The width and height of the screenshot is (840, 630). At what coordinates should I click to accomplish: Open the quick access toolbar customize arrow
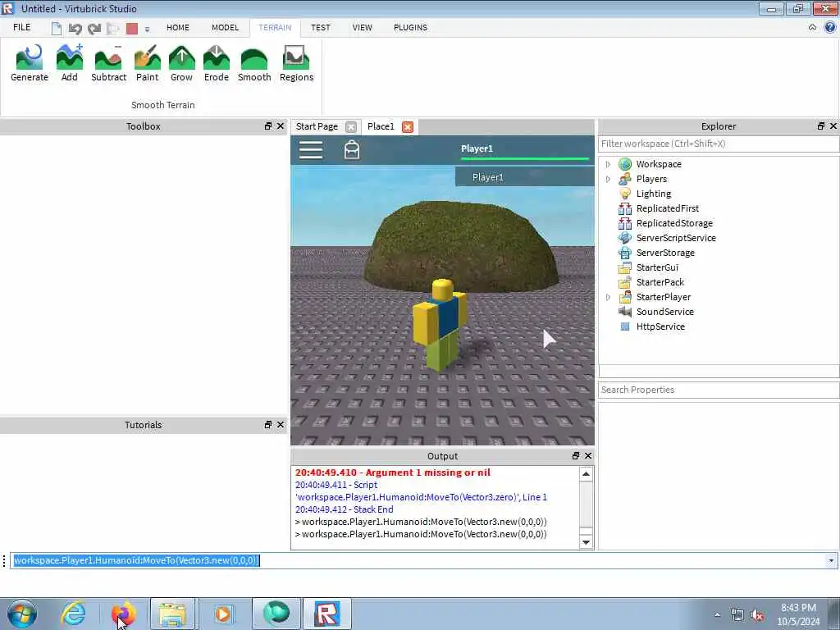pos(148,29)
